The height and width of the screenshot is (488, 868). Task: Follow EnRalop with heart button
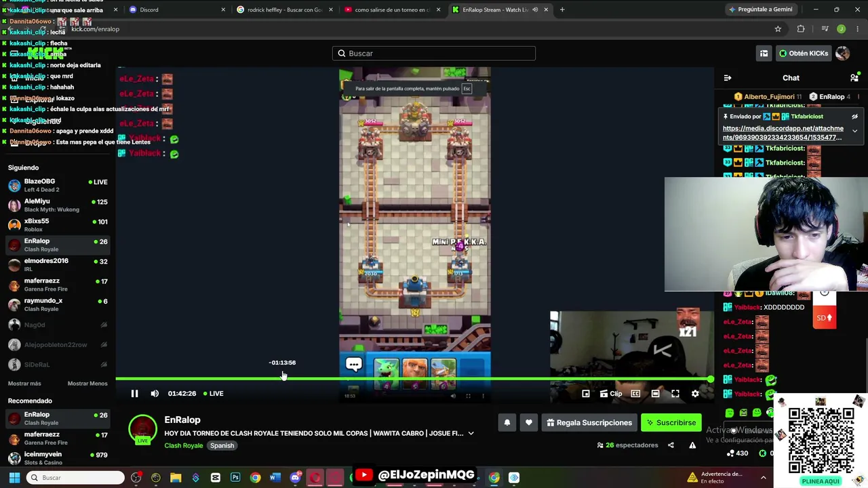pos(529,423)
